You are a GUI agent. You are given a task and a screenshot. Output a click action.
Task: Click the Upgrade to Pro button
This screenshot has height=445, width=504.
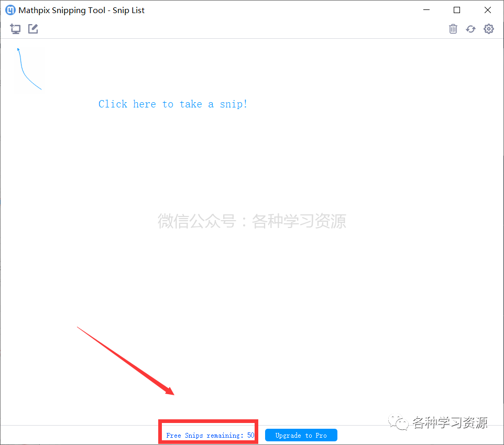[x=301, y=436]
